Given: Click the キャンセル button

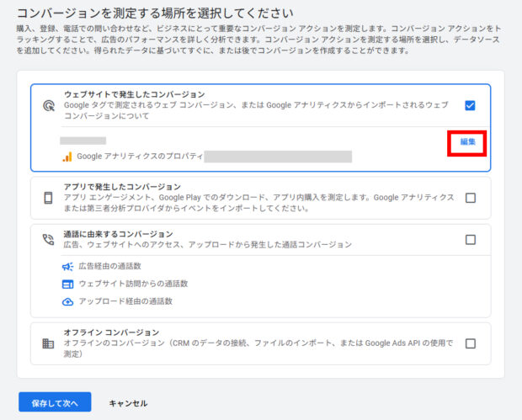Looking at the screenshot, I should pyautogui.click(x=128, y=403).
